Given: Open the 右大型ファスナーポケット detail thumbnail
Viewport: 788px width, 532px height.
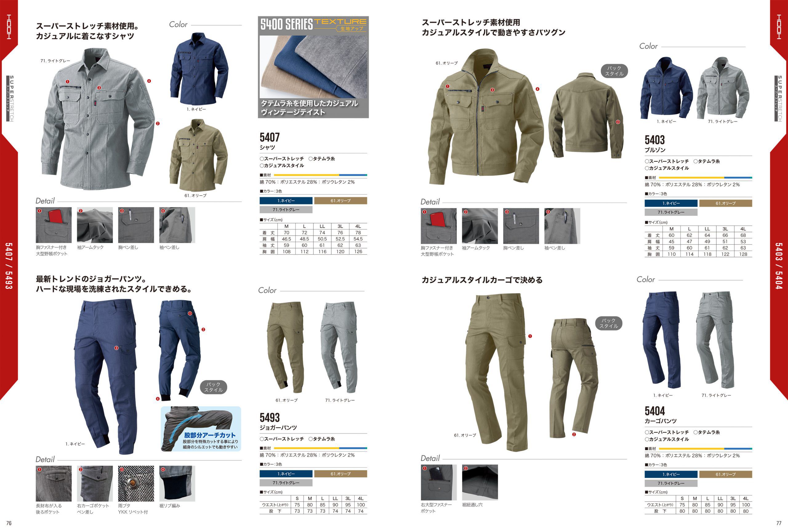Looking at the screenshot, I should pyautogui.click(x=439, y=482).
